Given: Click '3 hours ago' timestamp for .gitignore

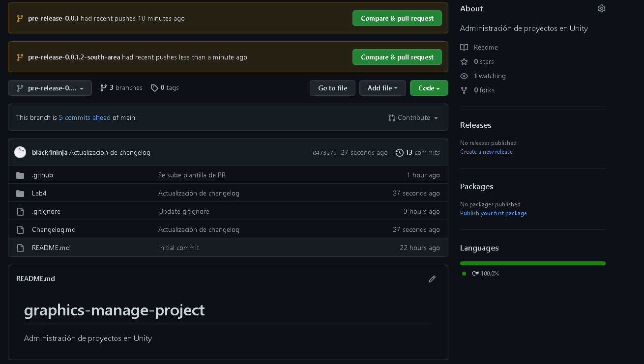Looking at the screenshot, I should pyautogui.click(x=422, y=212).
